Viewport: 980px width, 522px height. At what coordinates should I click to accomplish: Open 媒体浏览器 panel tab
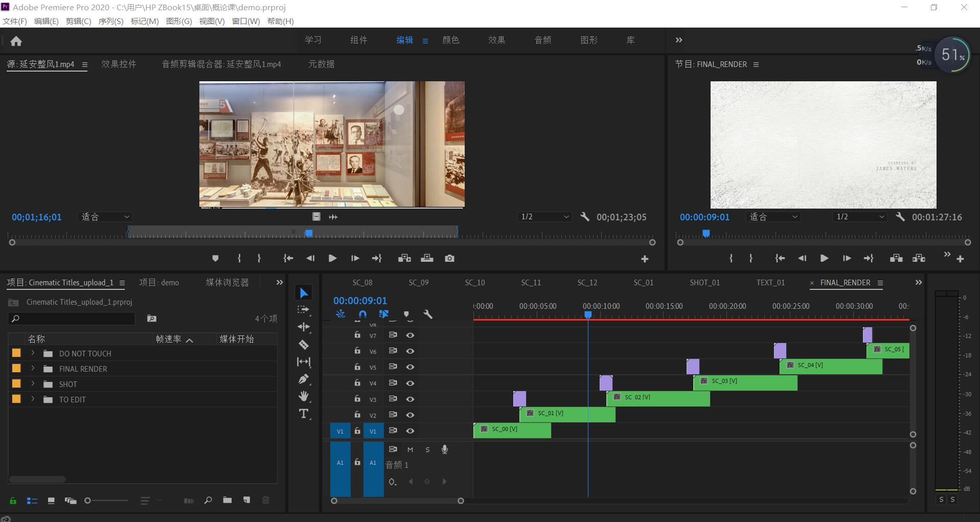pyautogui.click(x=227, y=282)
